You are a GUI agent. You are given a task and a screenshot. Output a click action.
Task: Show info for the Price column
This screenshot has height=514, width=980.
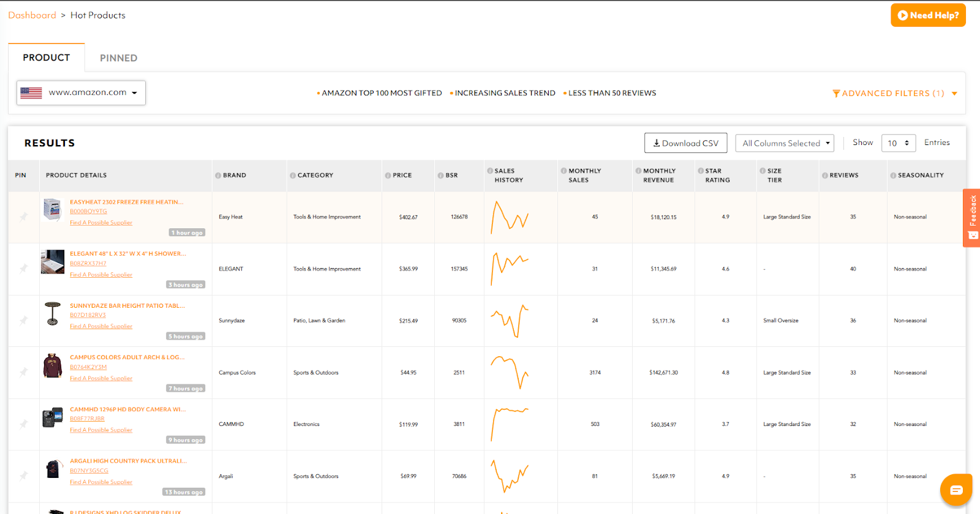coord(388,176)
